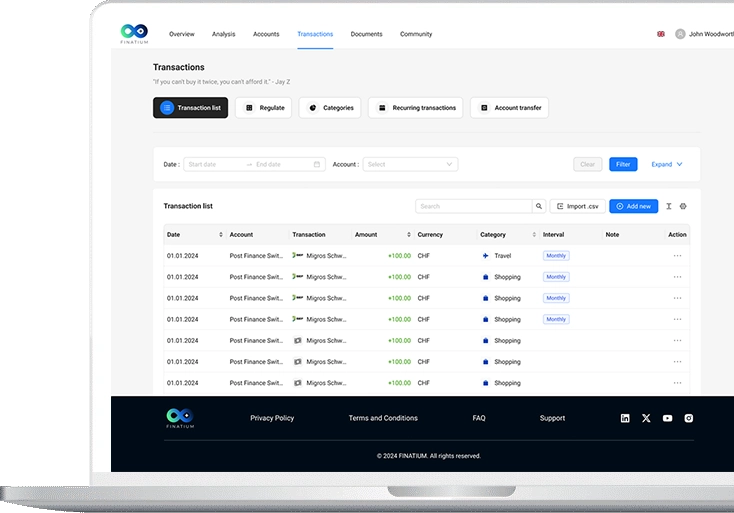This screenshot has height=513, width=734.
Task: Click the search magnifier icon
Action: [539, 206]
